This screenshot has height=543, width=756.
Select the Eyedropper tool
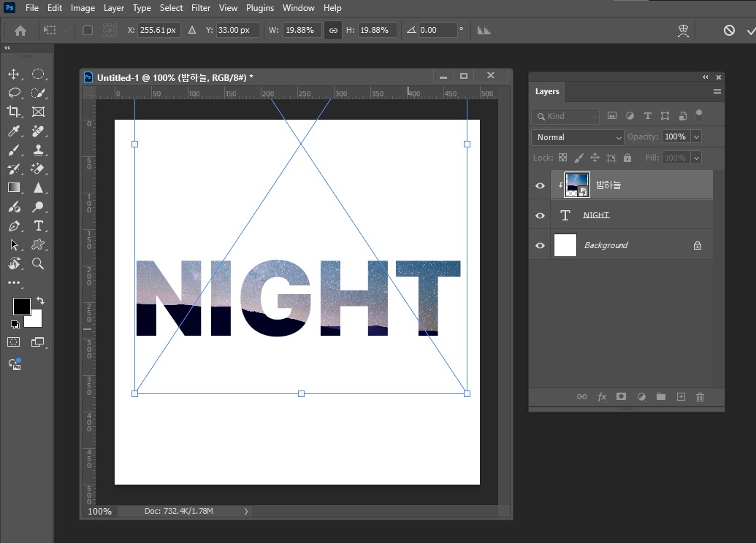14,131
